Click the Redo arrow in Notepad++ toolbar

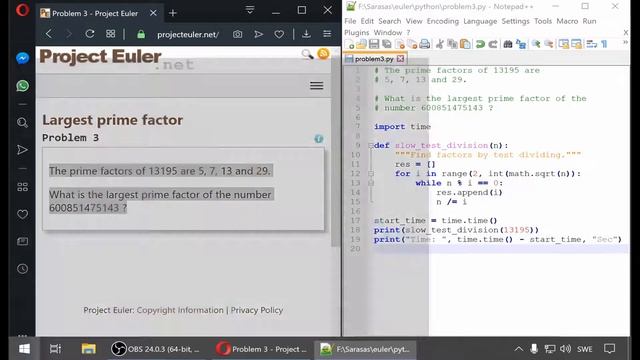point(493,44)
